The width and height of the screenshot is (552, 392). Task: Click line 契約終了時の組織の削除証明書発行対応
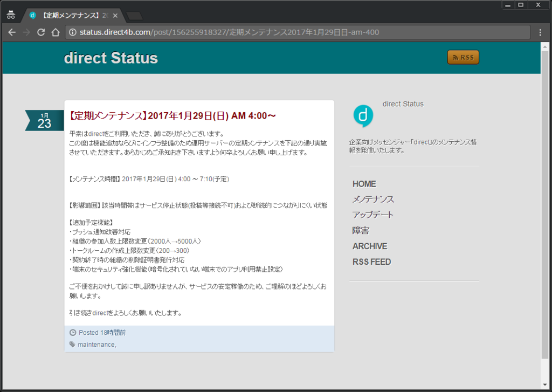[x=127, y=260]
